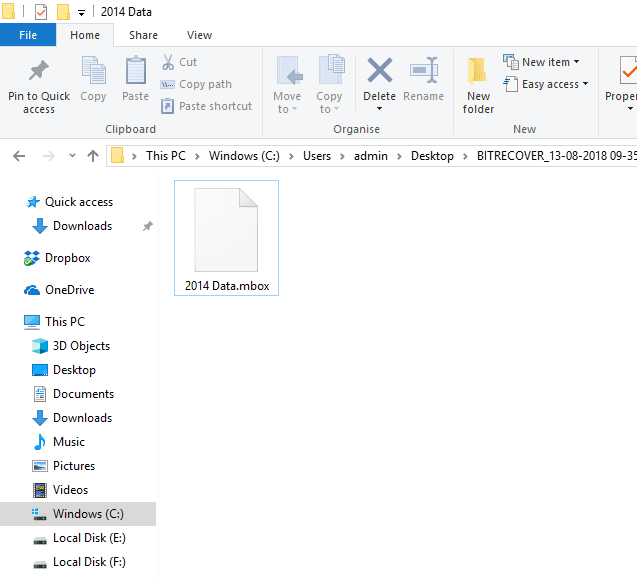Click the Paste clipboard icon

tap(135, 70)
